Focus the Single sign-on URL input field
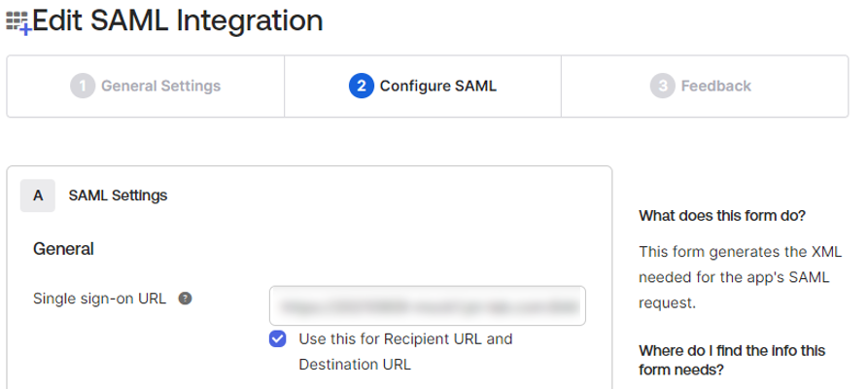The image size is (868, 389). (428, 305)
